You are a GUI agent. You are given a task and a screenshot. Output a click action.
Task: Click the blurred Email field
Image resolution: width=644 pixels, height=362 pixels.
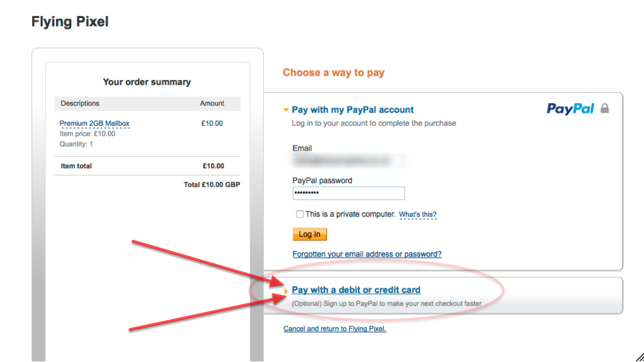[349, 161]
